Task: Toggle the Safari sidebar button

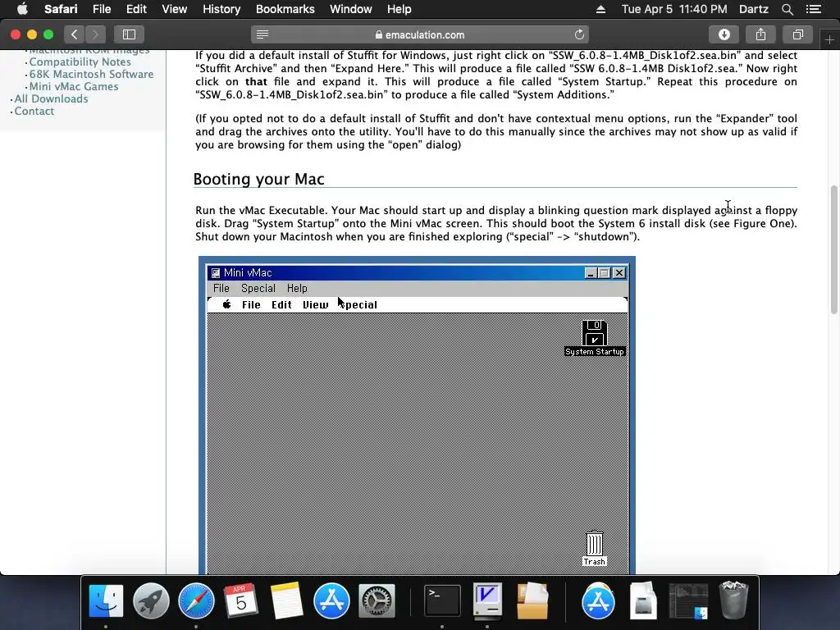Action: (x=129, y=34)
